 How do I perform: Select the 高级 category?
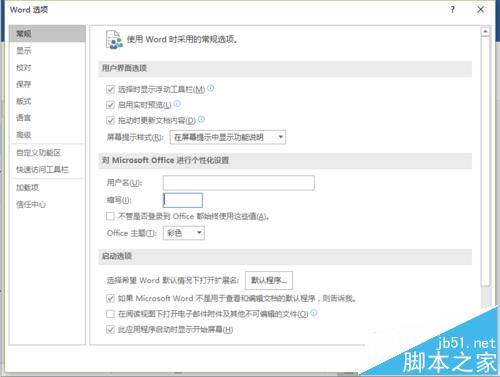[47, 135]
